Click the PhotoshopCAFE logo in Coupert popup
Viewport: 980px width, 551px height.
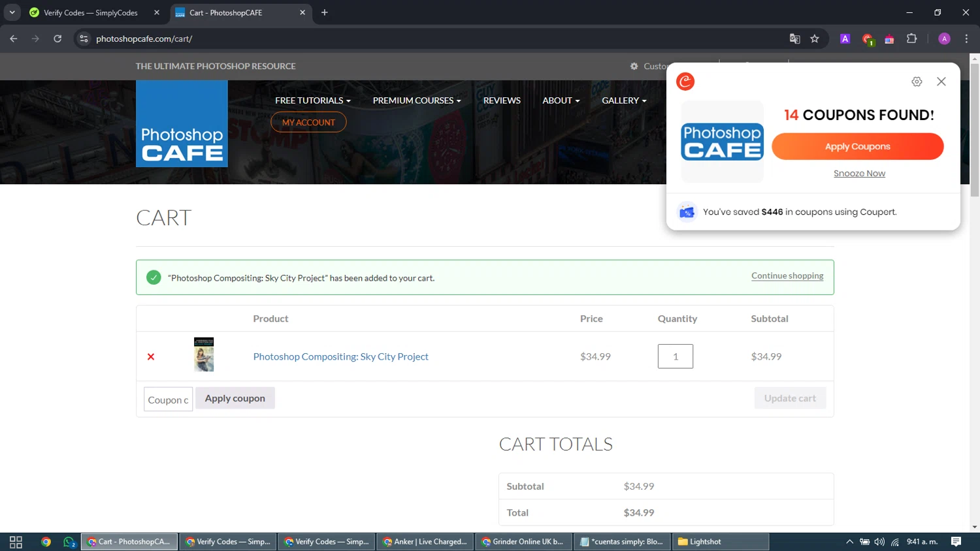(722, 142)
